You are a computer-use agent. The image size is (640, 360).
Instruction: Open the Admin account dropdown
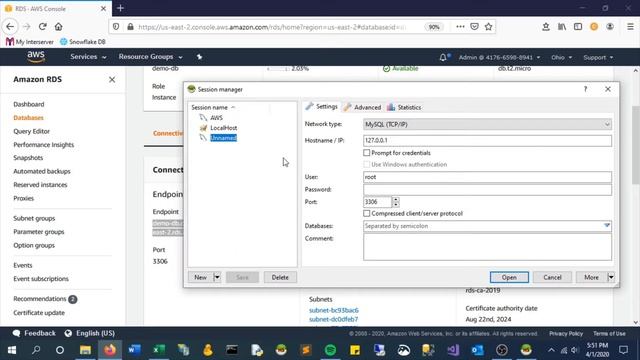tap(499, 58)
